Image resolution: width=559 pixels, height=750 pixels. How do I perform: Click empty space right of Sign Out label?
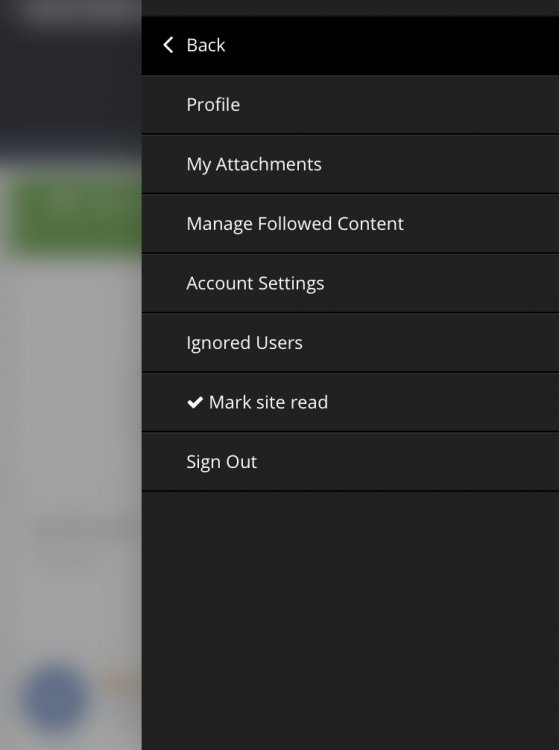406,462
